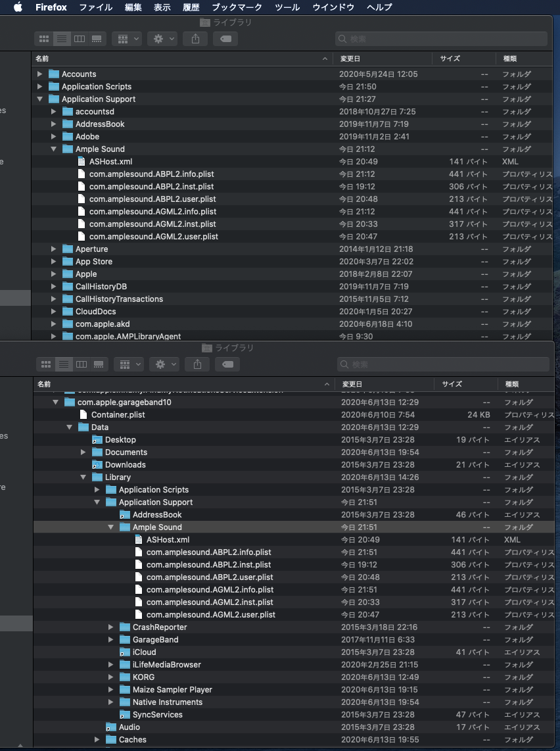
Task: Sort lower window by 名前 column
Action: pyautogui.click(x=184, y=384)
